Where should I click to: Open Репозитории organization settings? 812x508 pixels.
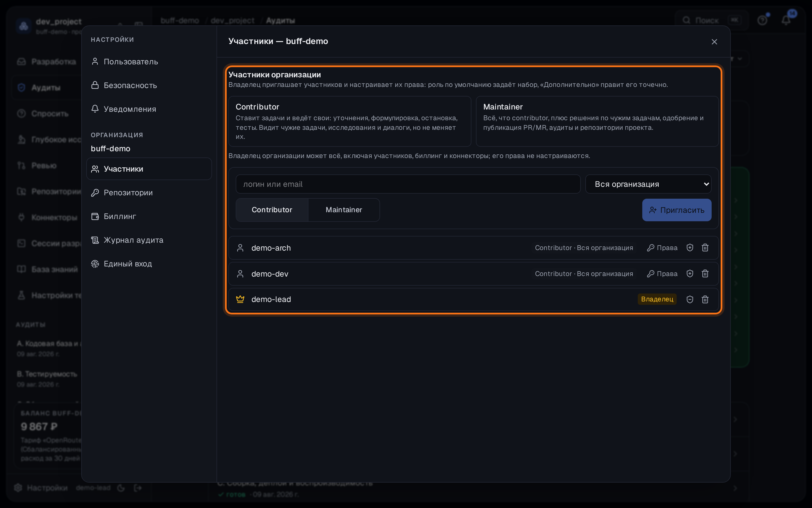149,192
